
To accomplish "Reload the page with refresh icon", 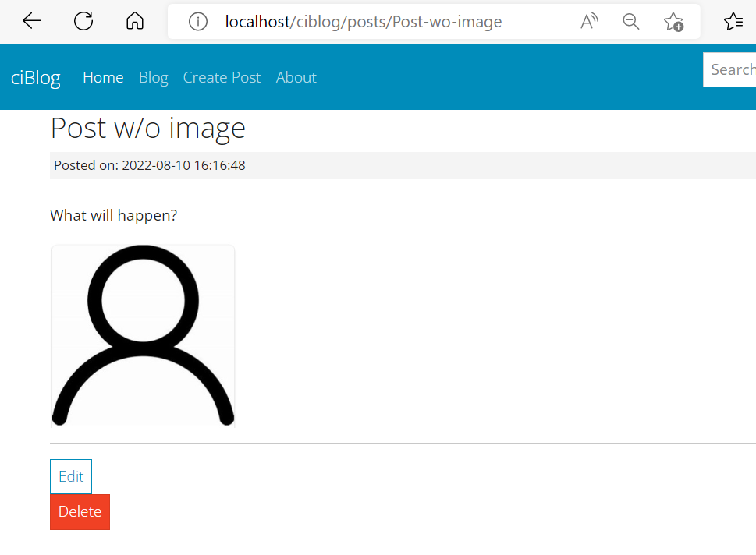I will pyautogui.click(x=83, y=21).
